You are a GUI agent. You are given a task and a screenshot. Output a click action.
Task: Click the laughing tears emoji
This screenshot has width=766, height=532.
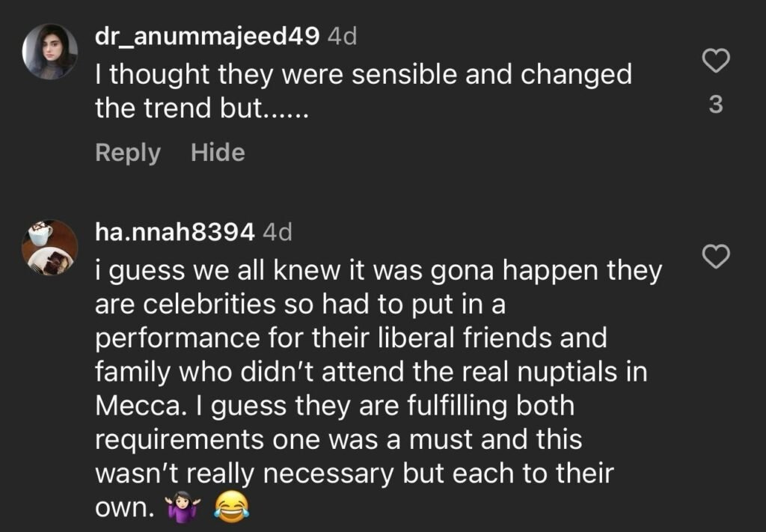[231, 509]
